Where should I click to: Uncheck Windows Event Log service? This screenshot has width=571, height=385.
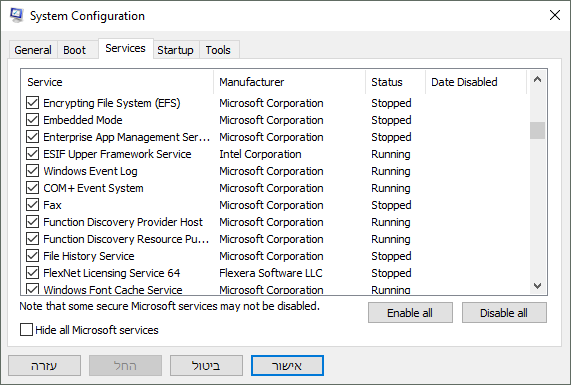[x=32, y=171]
